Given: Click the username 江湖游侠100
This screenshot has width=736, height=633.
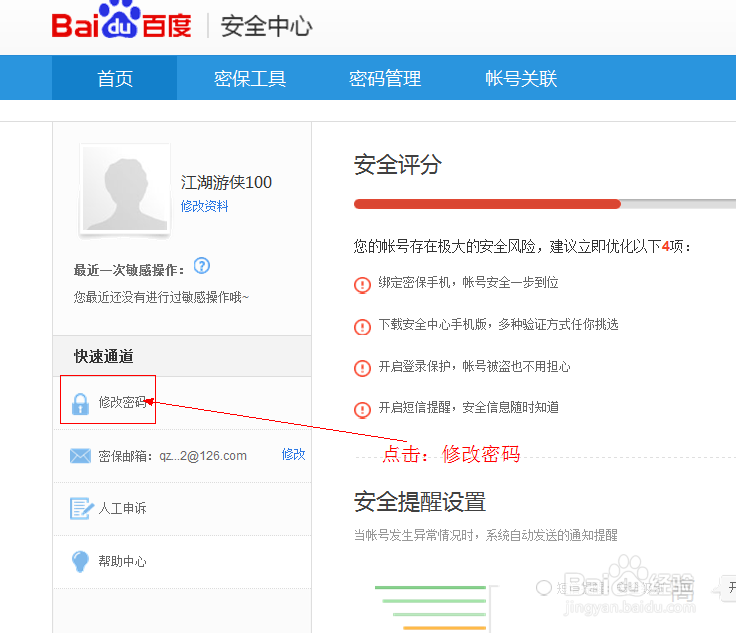Looking at the screenshot, I should pos(226,183).
